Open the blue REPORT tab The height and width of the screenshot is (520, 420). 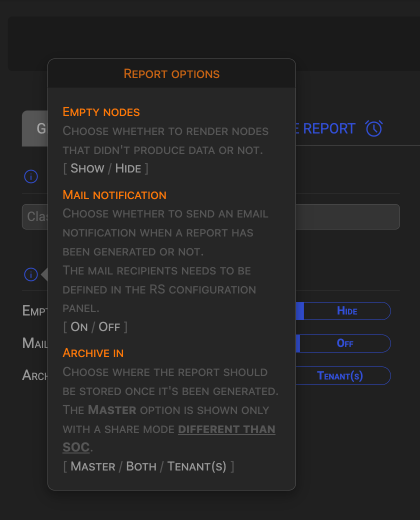pyautogui.click(x=326, y=129)
